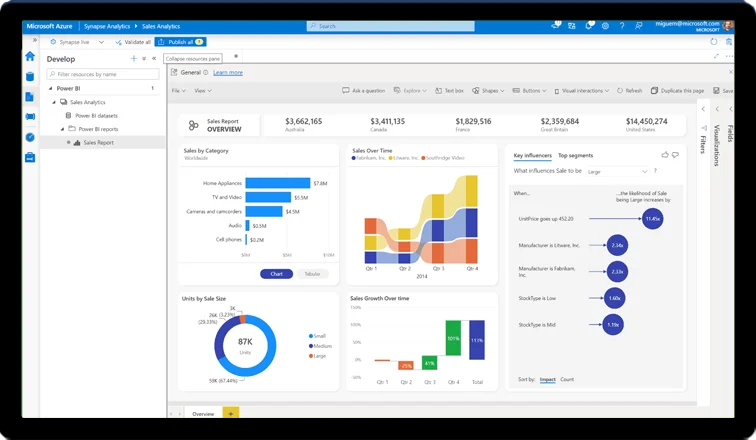
Task: Collapse the Power BI tree section
Action: [x=49, y=88]
